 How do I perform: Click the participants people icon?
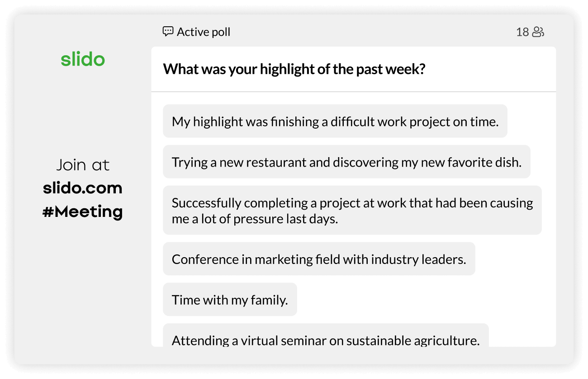coord(538,32)
